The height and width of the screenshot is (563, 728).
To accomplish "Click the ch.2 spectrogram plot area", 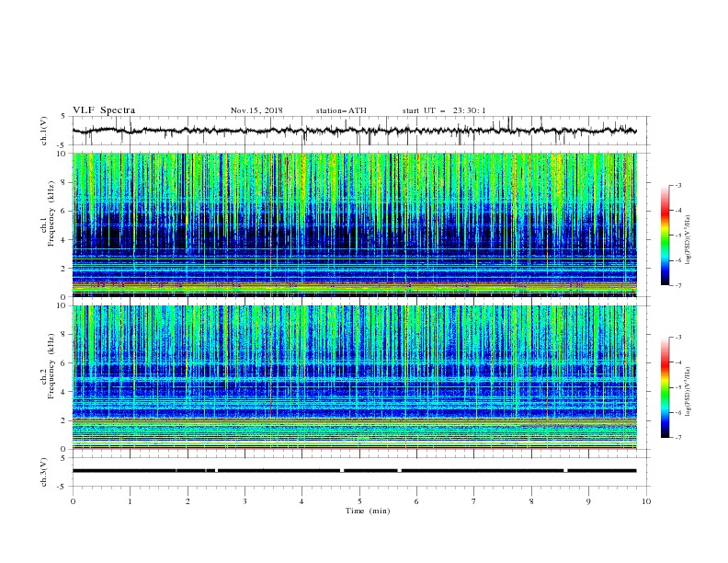I will point(354,377).
